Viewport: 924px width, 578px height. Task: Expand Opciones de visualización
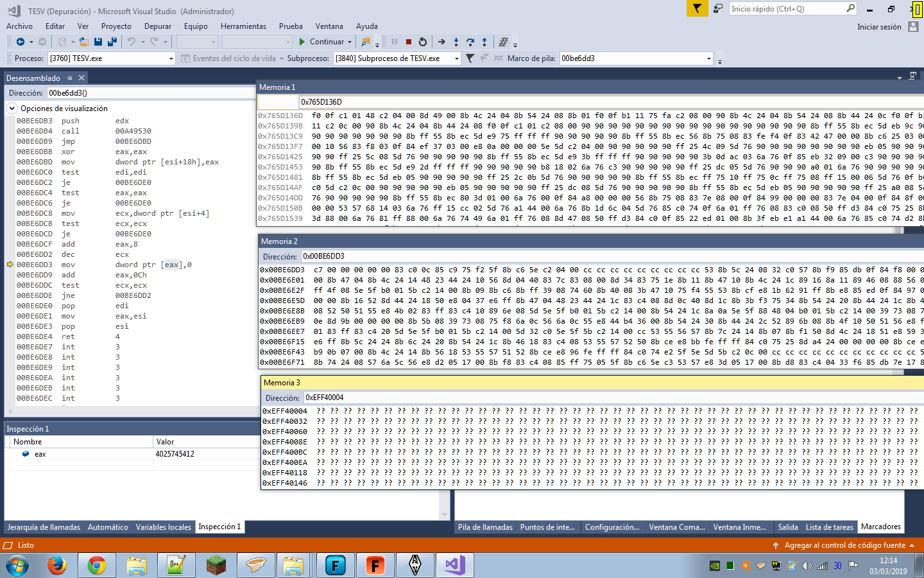click(x=12, y=109)
